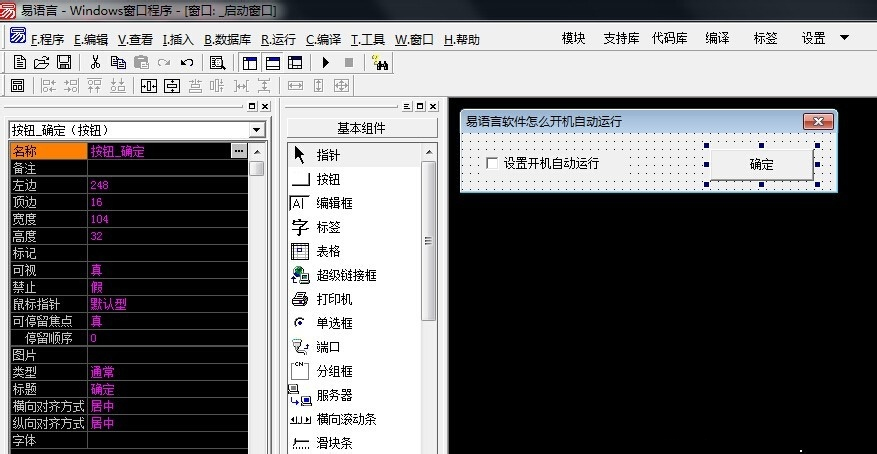The height and width of the screenshot is (454, 877).
Task: Click the binoculars help search icon
Action: (380, 63)
